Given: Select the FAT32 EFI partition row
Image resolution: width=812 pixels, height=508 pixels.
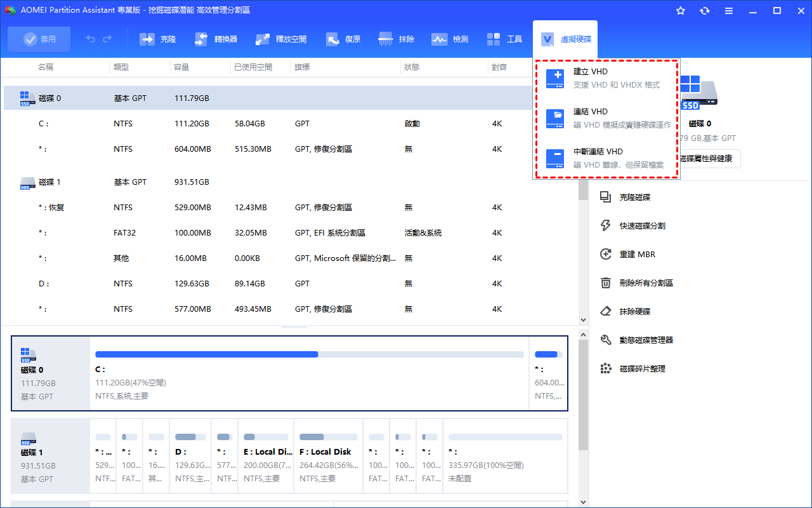Looking at the screenshot, I should 290,233.
